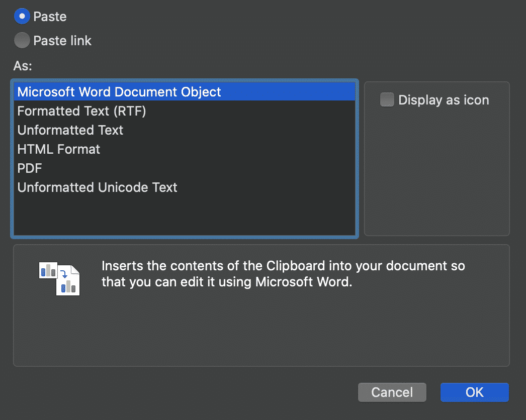
Task: Click the Display as icon label
Action: [x=444, y=100]
